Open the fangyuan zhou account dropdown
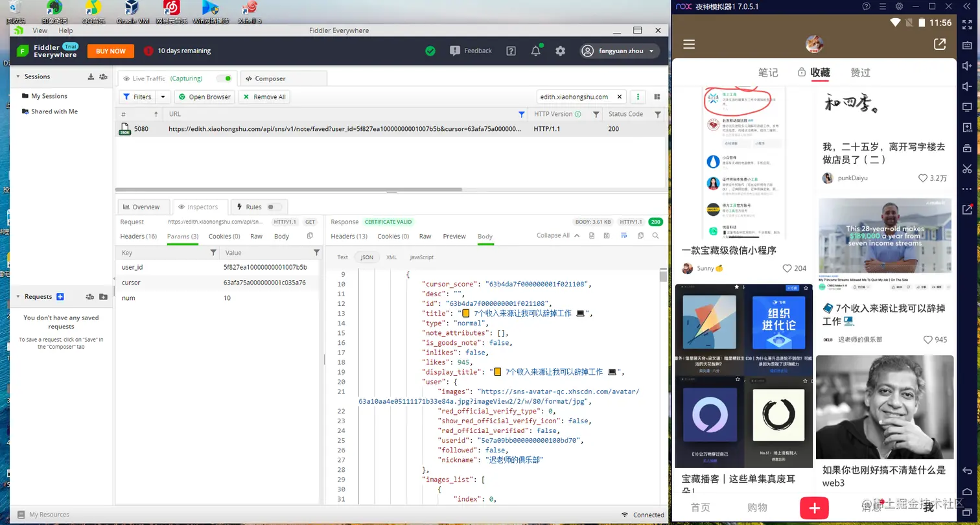Image resolution: width=980 pixels, height=525 pixels. [620, 51]
